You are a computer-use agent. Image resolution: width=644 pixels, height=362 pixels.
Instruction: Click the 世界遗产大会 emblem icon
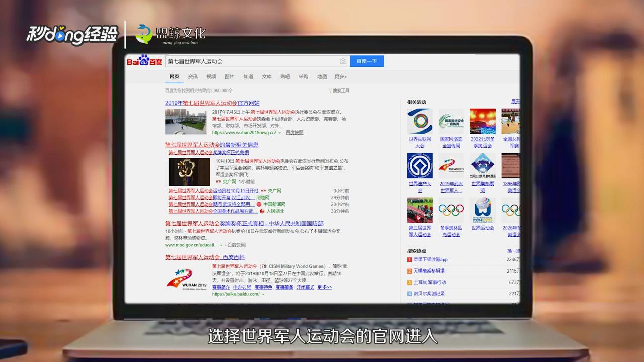420,166
